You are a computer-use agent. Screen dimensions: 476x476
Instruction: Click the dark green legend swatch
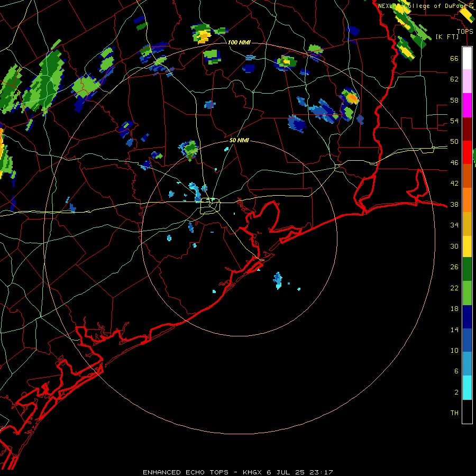467,269
